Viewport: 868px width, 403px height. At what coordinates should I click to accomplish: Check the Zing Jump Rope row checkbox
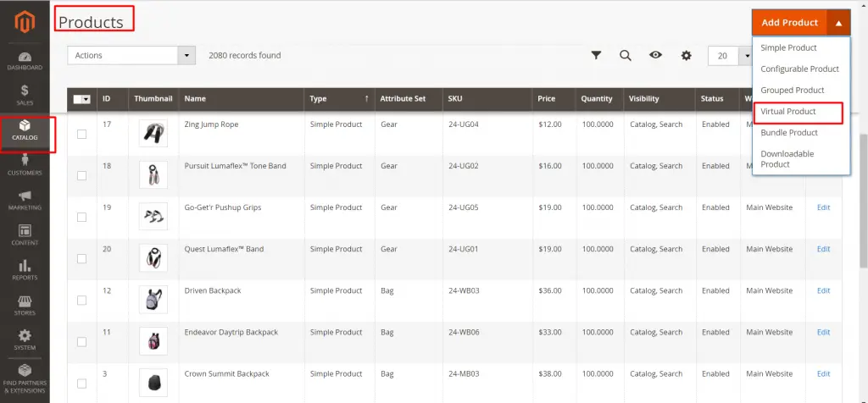pos(82,134)
